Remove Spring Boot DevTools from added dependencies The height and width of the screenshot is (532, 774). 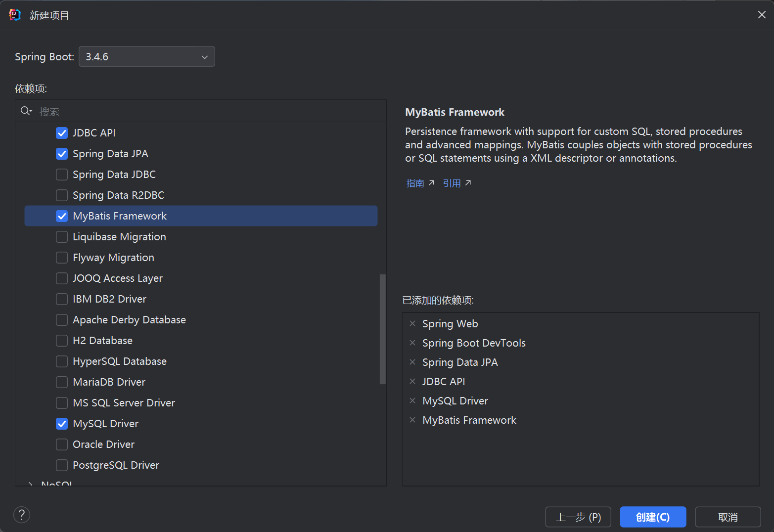[412, 343]
